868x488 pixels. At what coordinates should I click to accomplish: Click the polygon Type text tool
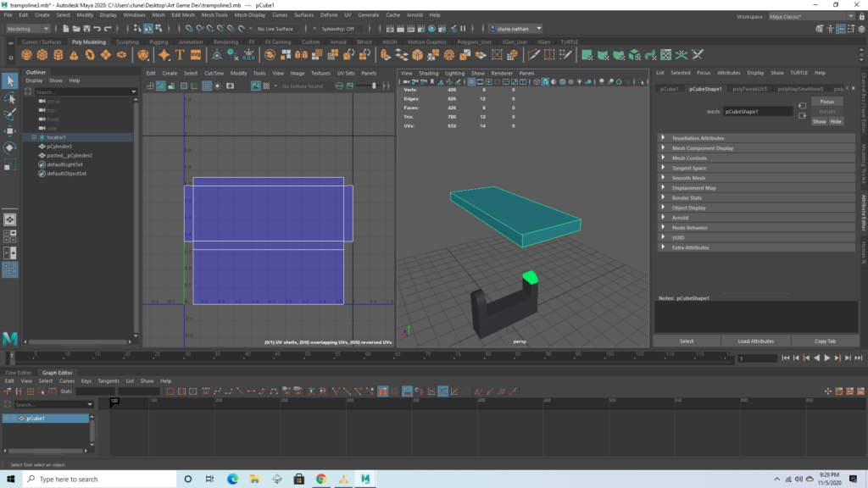(181, 54)
